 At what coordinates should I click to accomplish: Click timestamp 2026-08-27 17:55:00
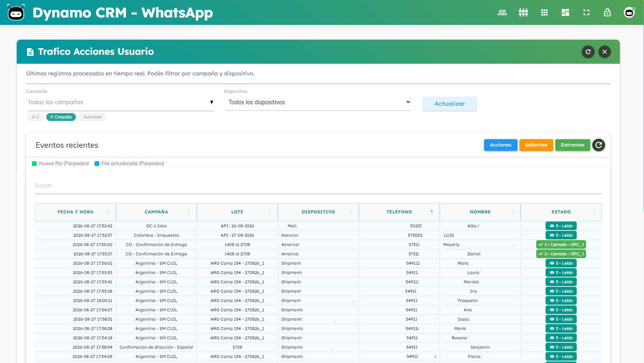93,244
